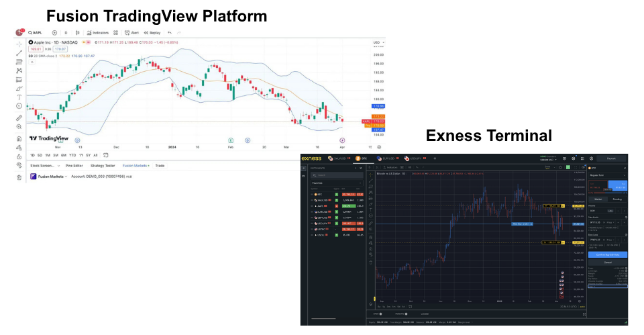Select the zoom-in tool in TradingView
644x335 pixels.
pos(19,127)
